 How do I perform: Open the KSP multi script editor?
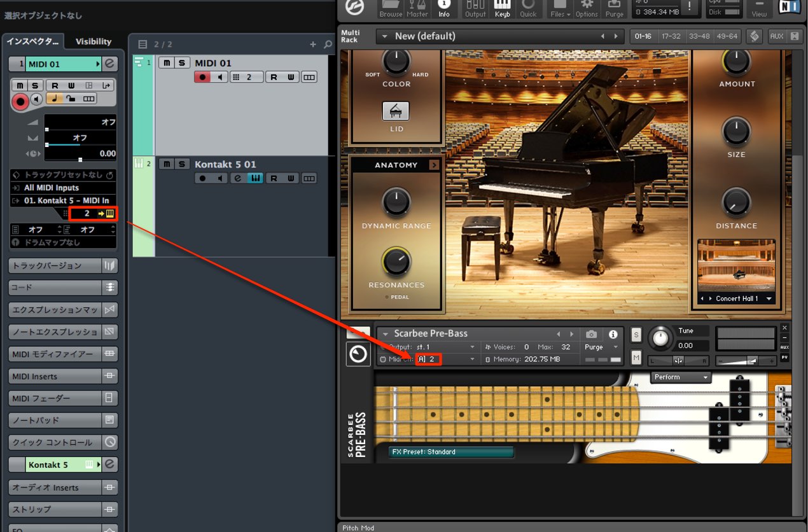755,36
